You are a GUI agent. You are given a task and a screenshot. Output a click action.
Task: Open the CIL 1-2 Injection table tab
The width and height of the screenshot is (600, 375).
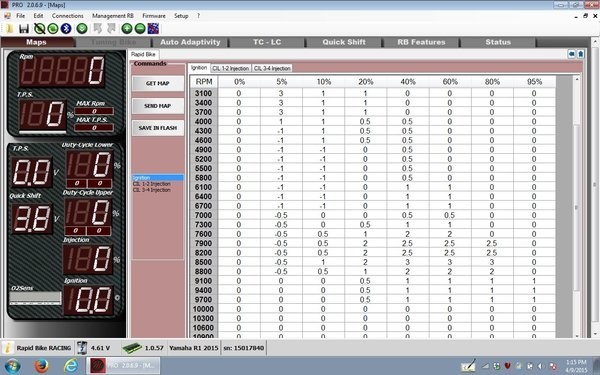[231, 68]
